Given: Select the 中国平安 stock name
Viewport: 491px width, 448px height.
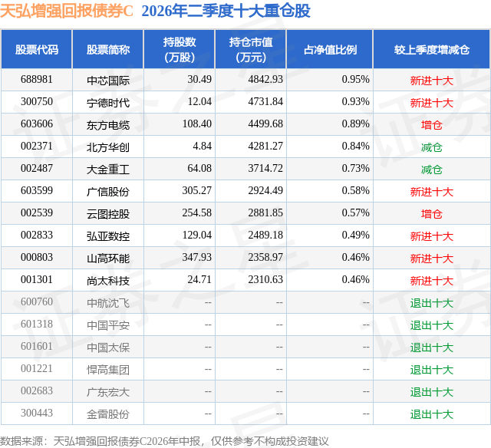Looking at the screenshot, I should 108,324.
